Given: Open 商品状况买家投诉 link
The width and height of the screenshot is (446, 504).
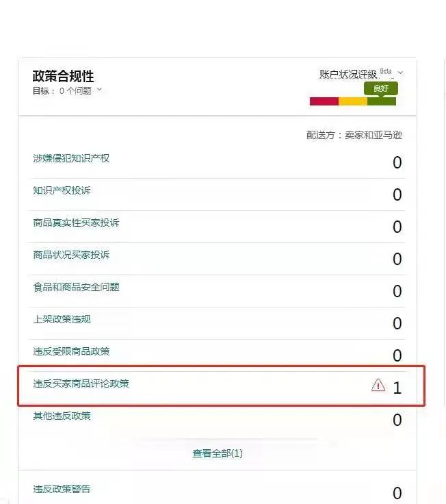Looking at the screenshot, I should click(71, 255).
